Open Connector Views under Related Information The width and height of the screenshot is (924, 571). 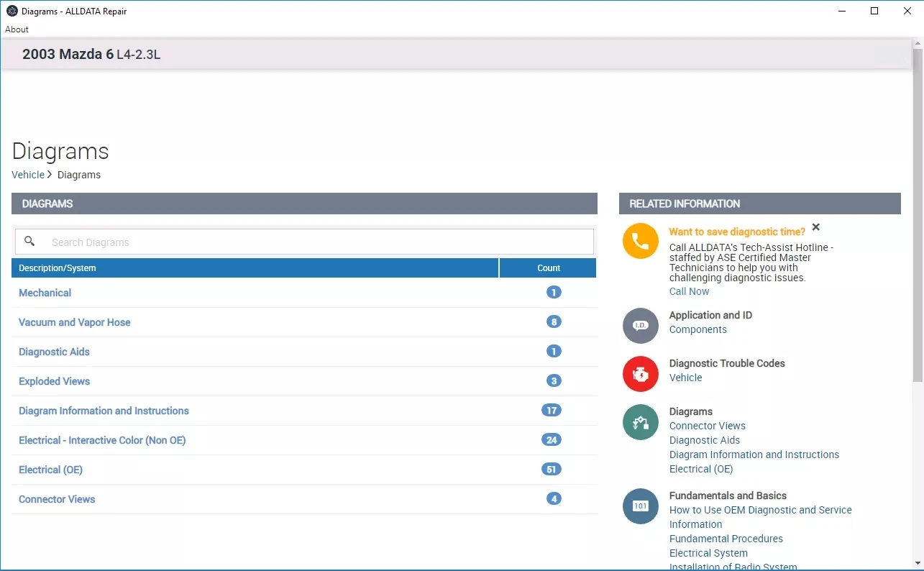tap(707, 426)
